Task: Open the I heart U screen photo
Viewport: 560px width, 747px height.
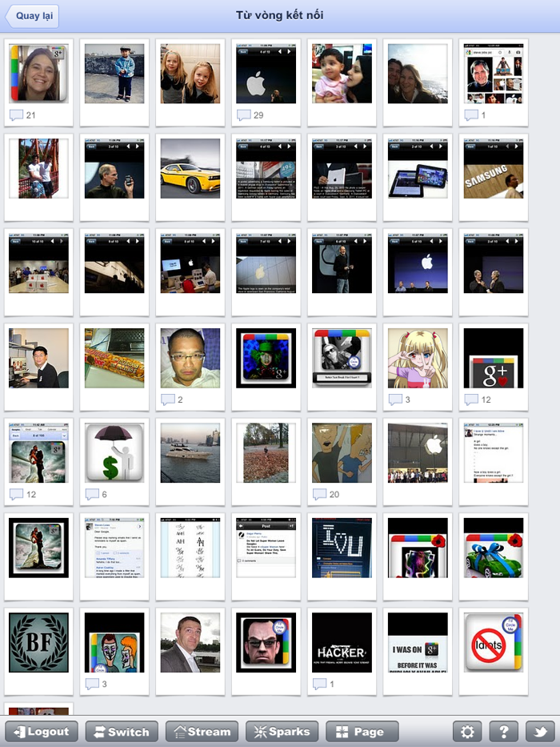Action: 342,548
